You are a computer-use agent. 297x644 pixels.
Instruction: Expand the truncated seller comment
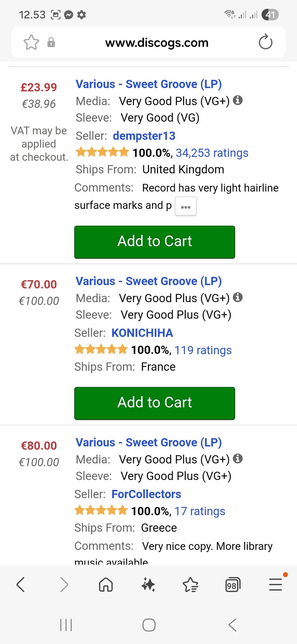(186, 206)
